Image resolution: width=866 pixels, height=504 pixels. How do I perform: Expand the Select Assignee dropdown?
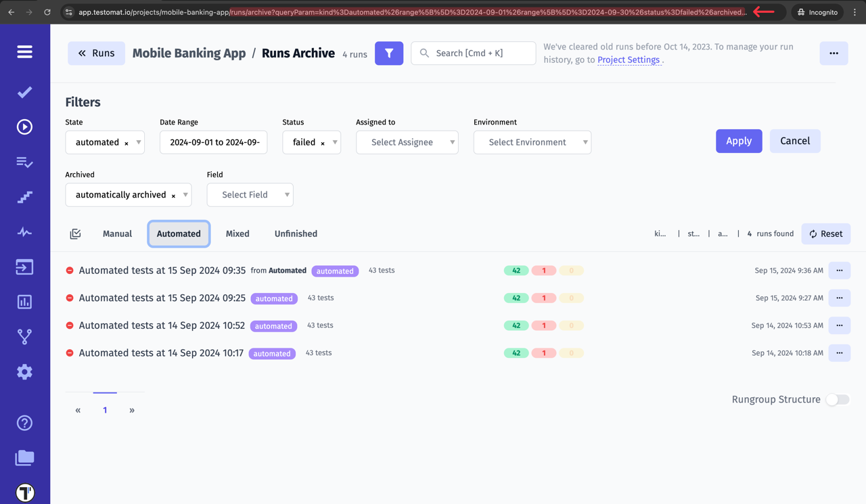pos(407,142)
